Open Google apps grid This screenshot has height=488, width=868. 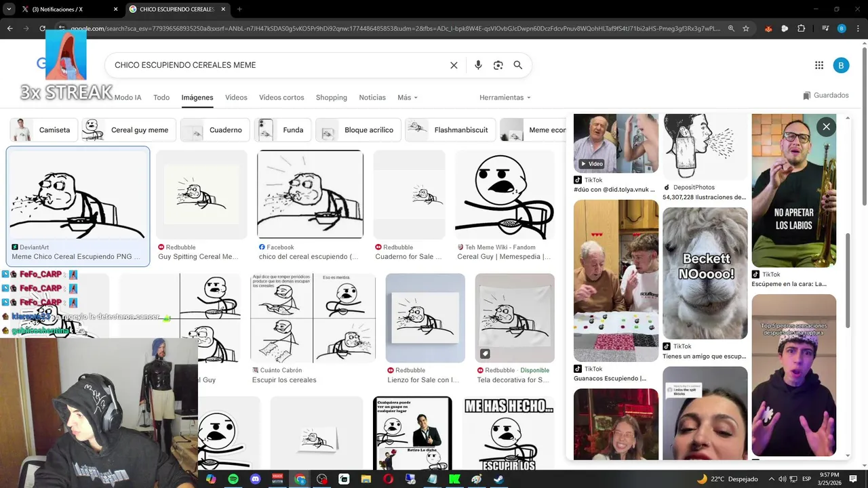[x=819, y=65]
